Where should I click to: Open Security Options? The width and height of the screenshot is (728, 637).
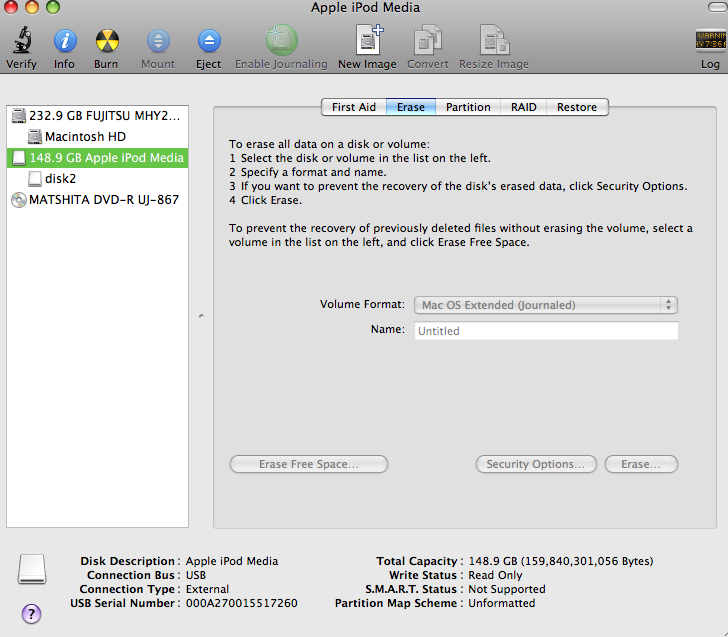tap(536, 464)
